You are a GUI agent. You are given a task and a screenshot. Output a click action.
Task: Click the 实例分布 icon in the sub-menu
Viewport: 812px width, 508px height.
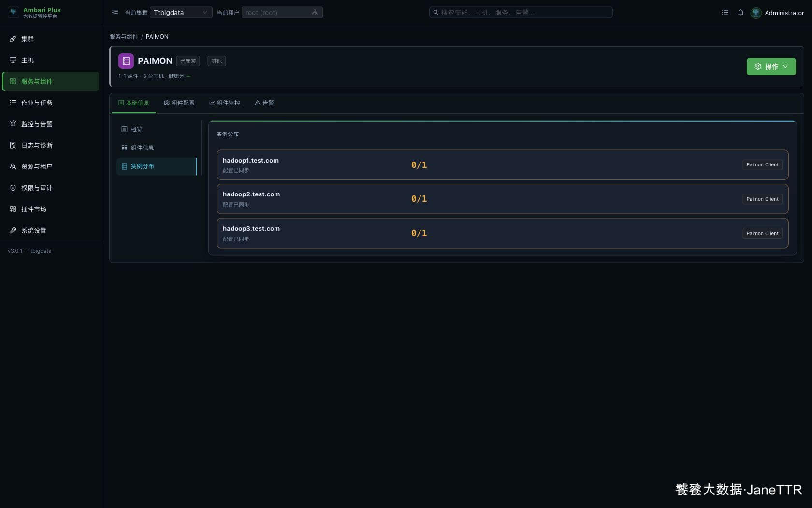coord(124,166)
